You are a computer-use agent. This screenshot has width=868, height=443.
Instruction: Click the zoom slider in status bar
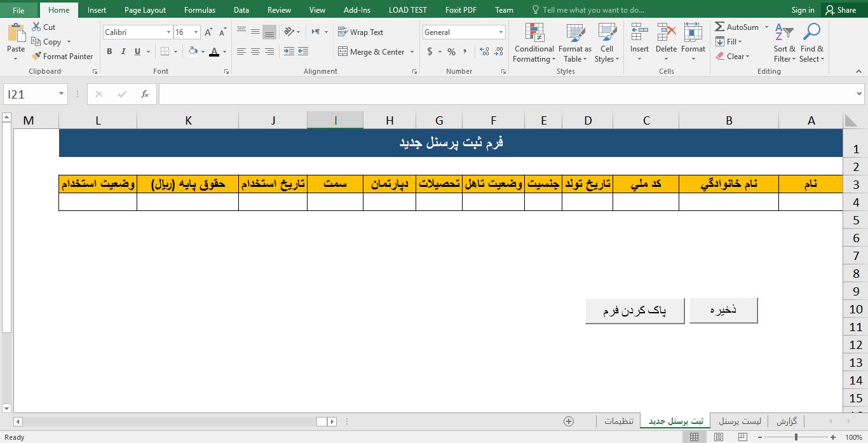[x=796, y=437]
